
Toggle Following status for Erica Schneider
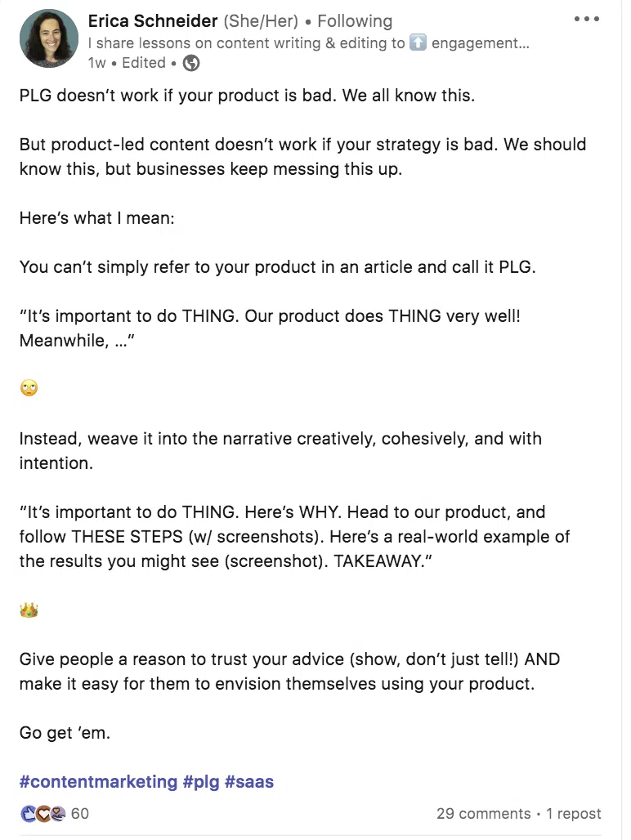pos(355,20)
